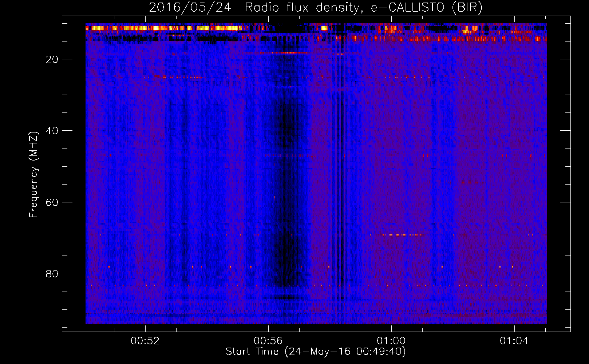Click the y-axis tick label '80'
This screenshot has width=589, height=364.
(52, 274)
